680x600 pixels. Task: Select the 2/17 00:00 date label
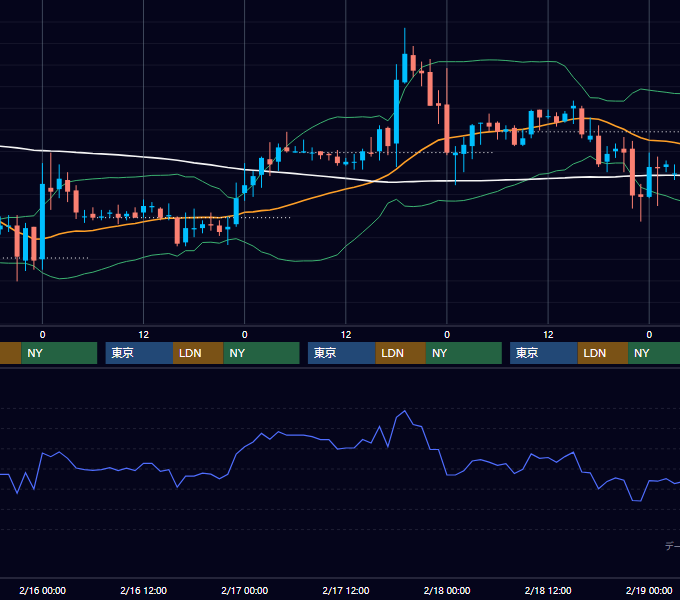pyautogui.click(x=245, y=590)
